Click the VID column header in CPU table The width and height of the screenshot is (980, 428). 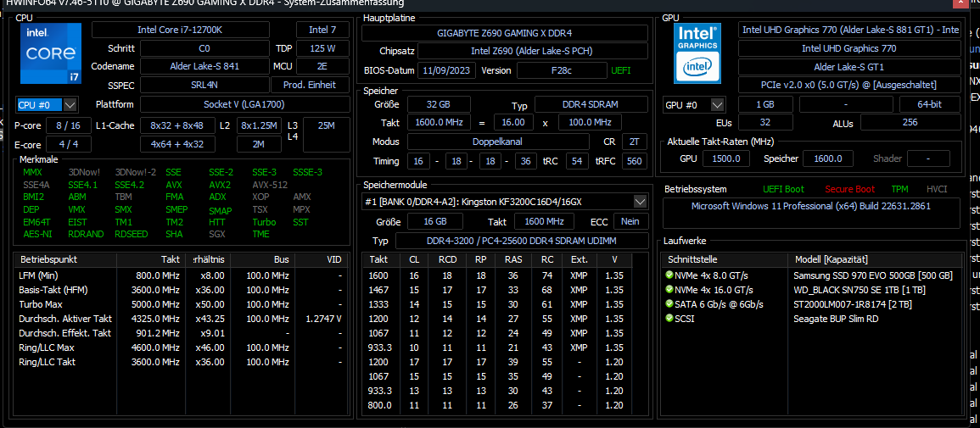click(322, 259)
